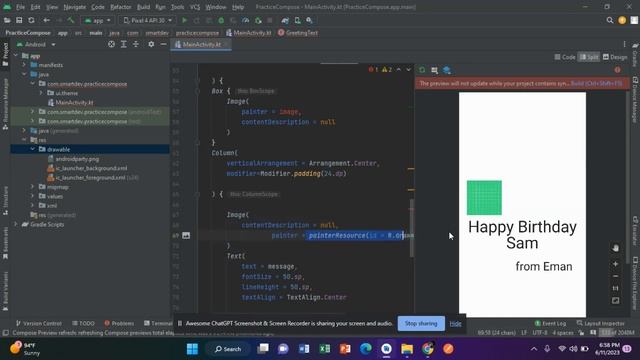Image resolution: width=640 pixels, height=360 pixels.
Task: Click the red preview error indicator icon
Action: (617, 70)
